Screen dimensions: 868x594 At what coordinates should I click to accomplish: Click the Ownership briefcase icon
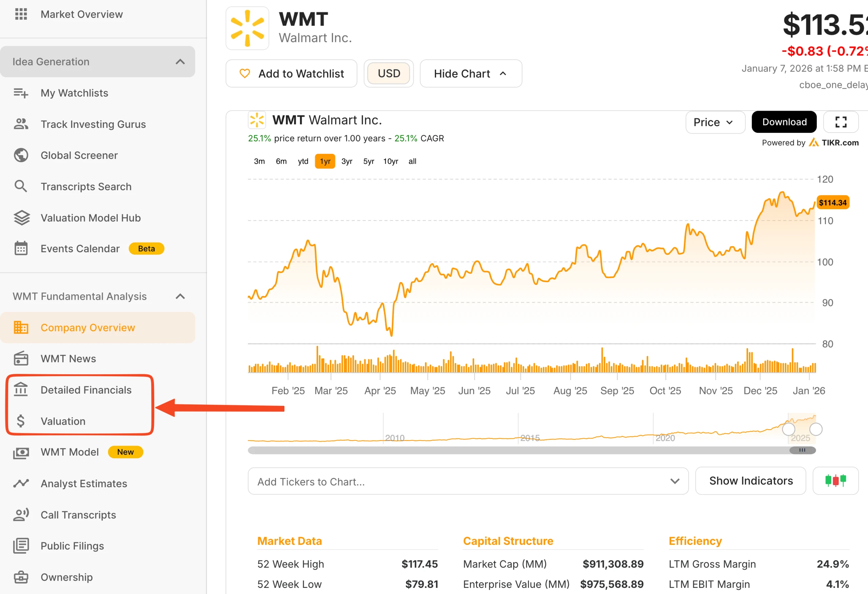point(21,577)
